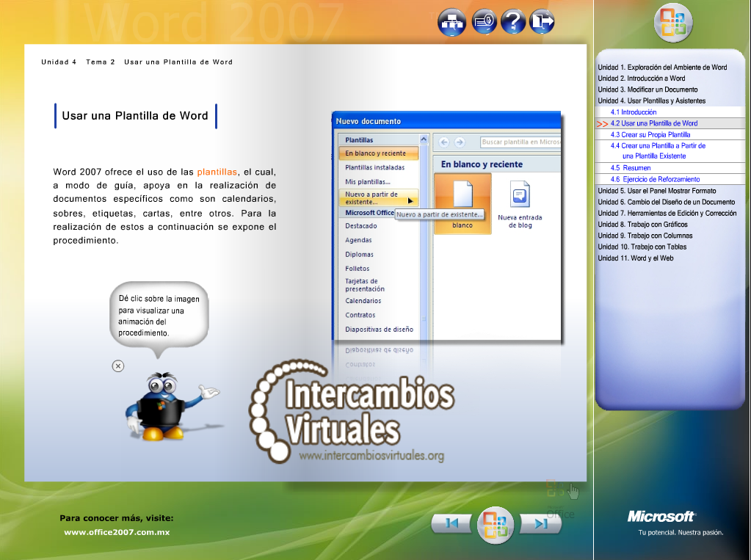Click the 'Buscar plantilla en Microsoft' search field

(x=520, y=142)
